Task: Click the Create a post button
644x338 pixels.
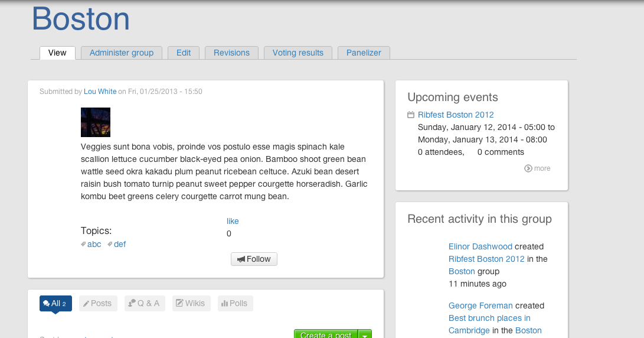Action: [x=326, y=334]
